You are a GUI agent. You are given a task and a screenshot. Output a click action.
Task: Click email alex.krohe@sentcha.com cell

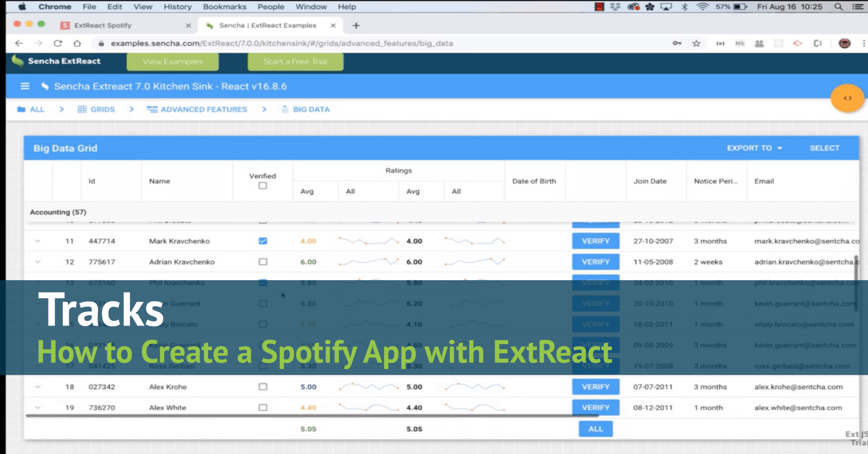[x=798, y=387]
